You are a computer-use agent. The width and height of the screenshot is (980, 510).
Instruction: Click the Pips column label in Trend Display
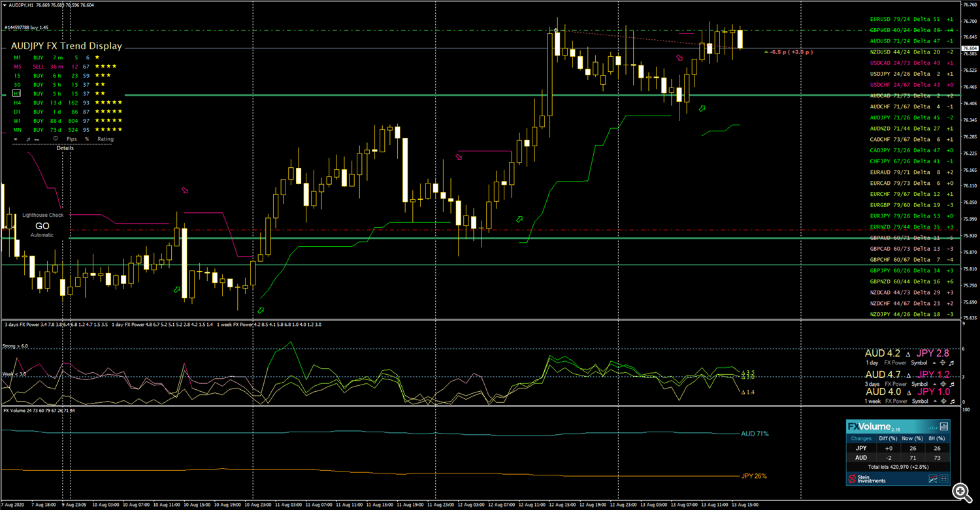click(x=72, y=139)
